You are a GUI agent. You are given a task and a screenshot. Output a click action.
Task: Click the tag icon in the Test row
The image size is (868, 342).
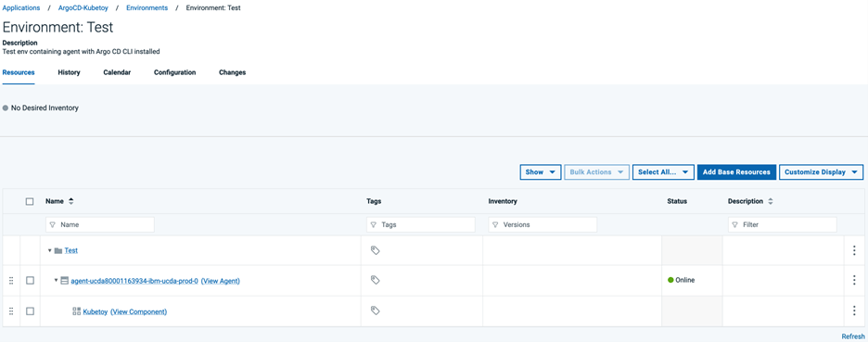tap(375, 250)
